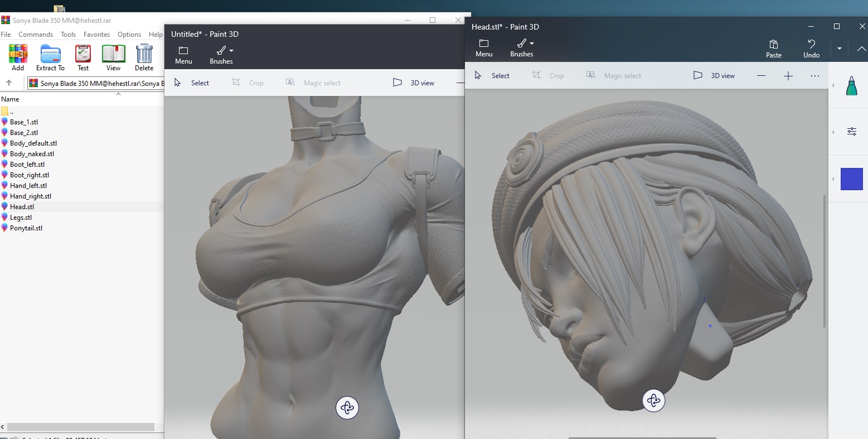Open the Help menu in WinRAR
Screen dimensions: 868x439
[x=156, y=34]
